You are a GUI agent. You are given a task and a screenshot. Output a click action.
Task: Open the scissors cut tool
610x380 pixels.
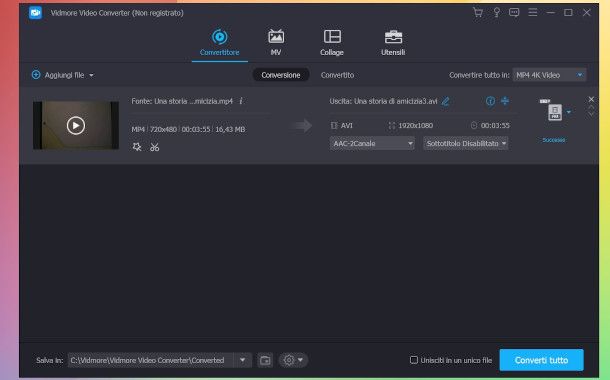coord(154,147)
